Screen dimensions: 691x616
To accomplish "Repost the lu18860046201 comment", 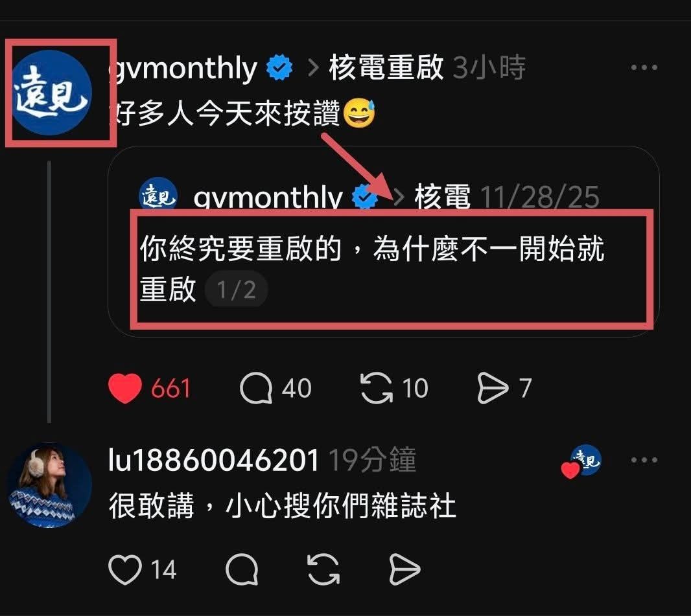I will pos(323,569).
